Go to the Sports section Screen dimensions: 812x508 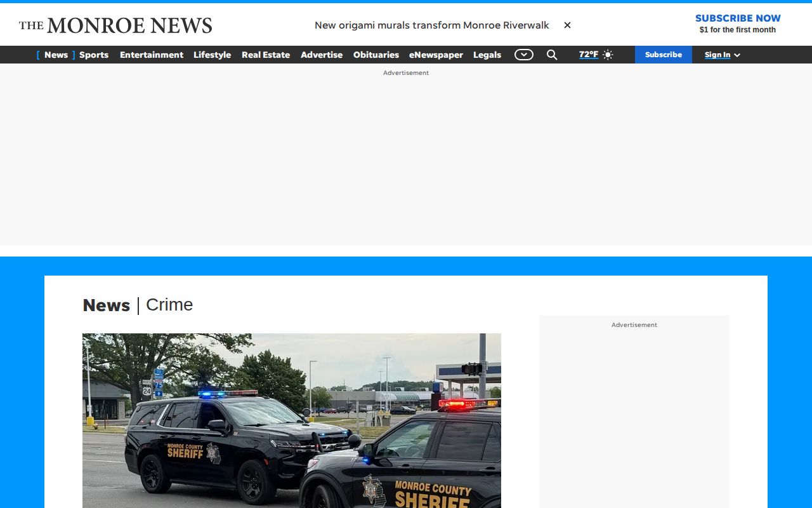(x=94, y=55)
